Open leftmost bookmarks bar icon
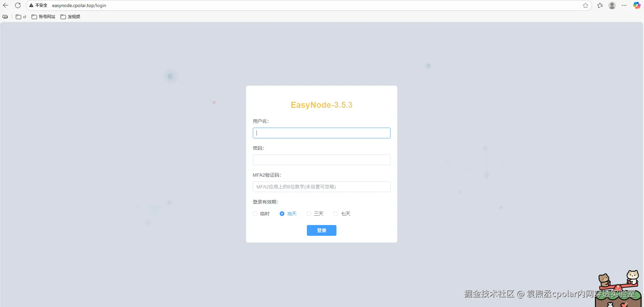Screen dimensions: 644x307 tap(5, 16)
